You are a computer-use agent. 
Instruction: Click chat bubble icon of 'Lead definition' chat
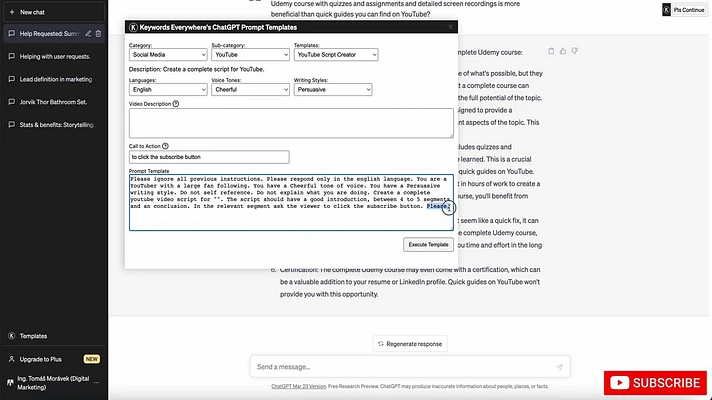tap(12, 79)
